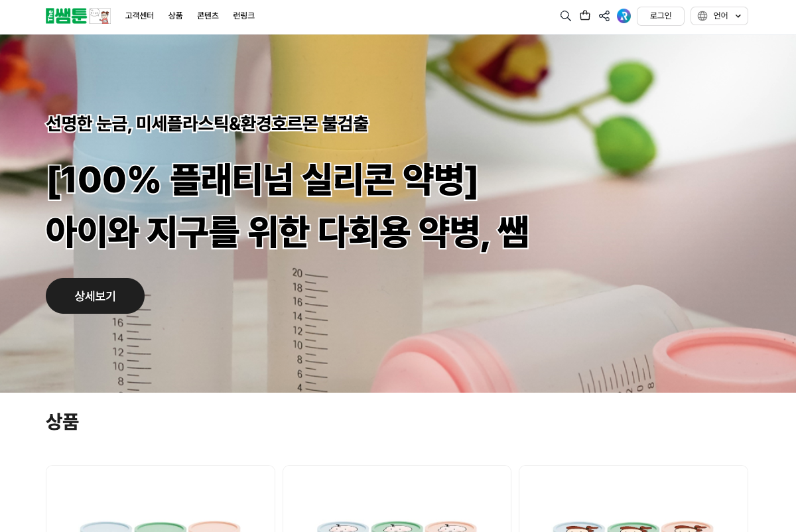Open the search magnifier icon
Screen dimensions: 796x532
[565, 16]
